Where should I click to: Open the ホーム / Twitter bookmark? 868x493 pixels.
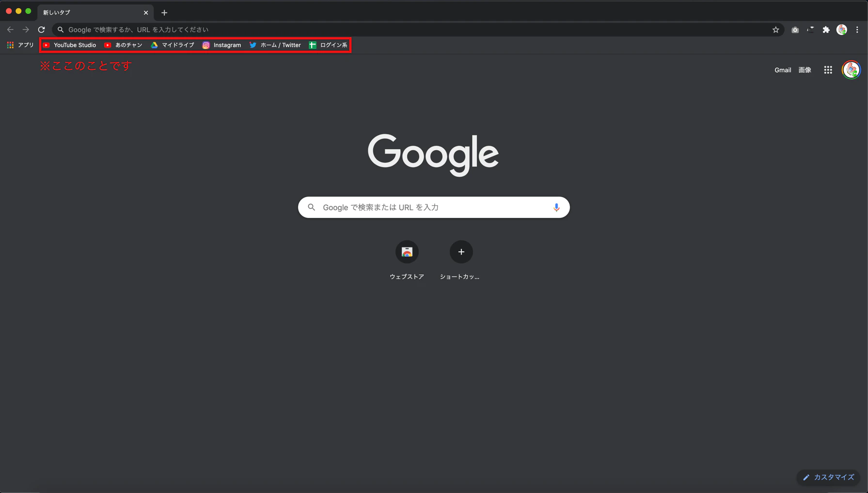275,45
